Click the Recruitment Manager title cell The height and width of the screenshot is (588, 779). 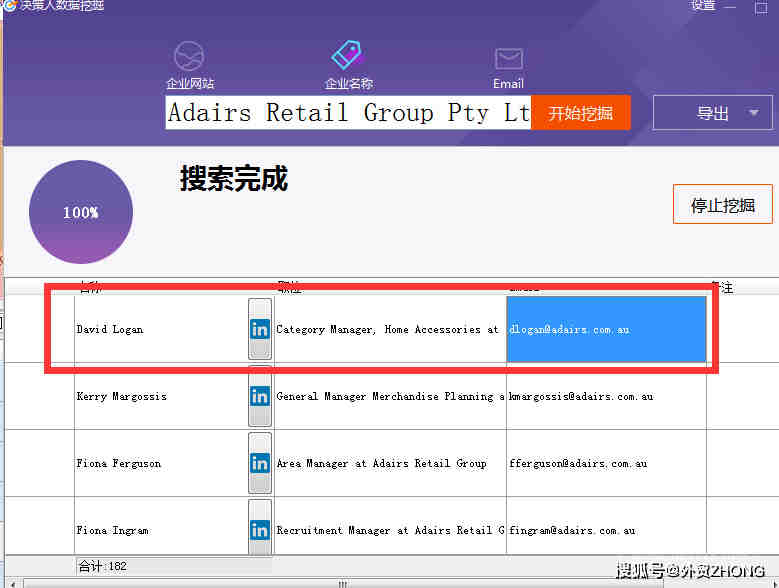(x=390, y=528)
